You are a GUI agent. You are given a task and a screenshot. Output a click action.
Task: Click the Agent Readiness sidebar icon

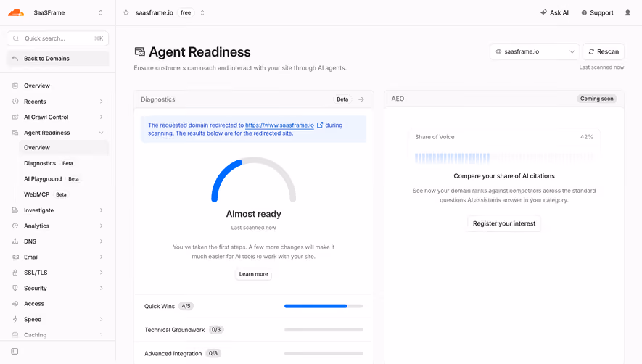15,133
